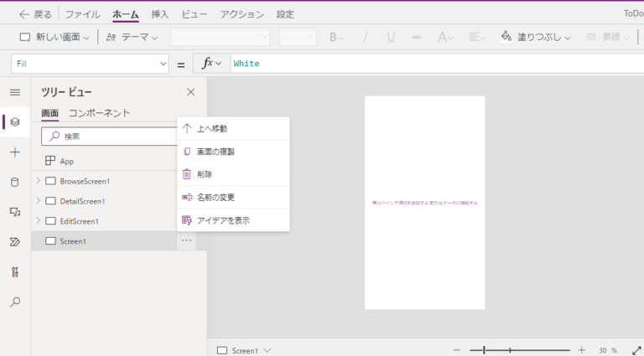
Task: Open the 新しい画面 dropdown
Action: (x=55, y=38)
